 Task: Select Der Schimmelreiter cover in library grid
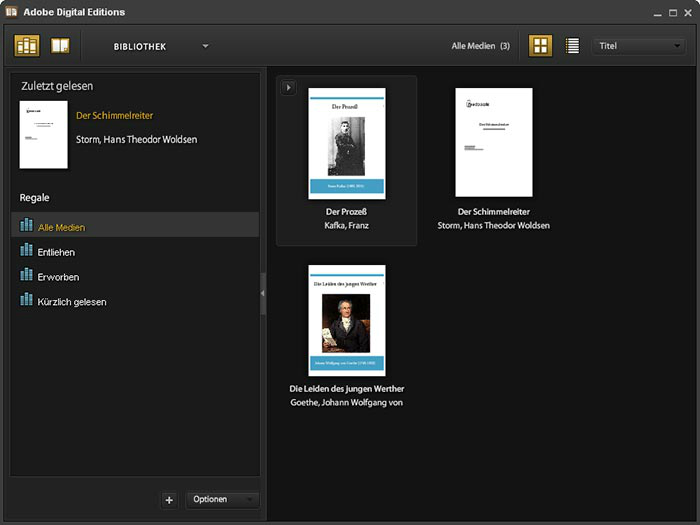coord(494,142)
